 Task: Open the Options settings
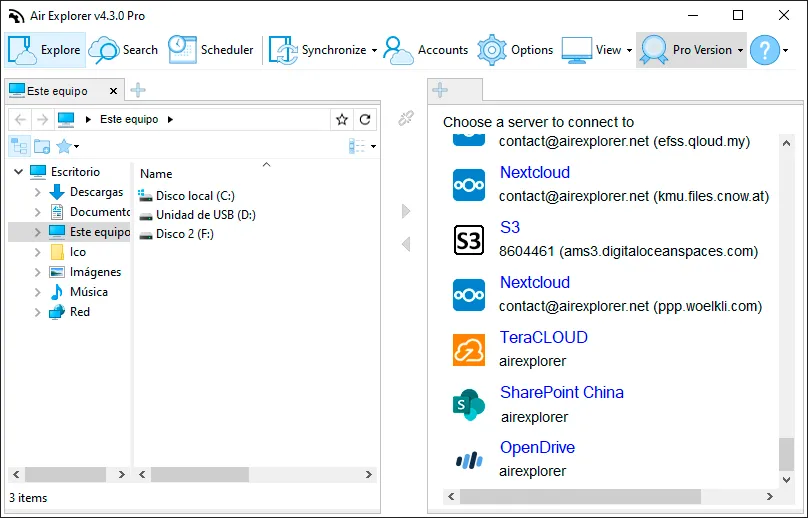[515, 50]
